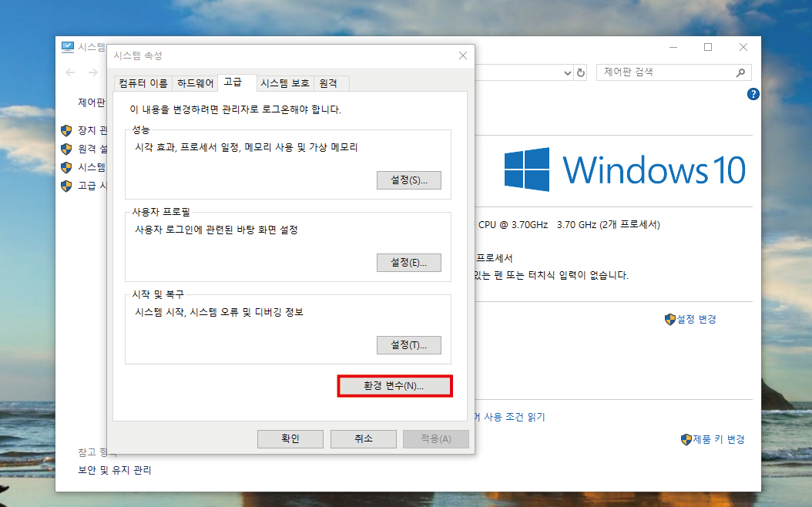Click 설정(S) button in 성능 section
The image size is (812, 507).
click(x=408, y=180)
